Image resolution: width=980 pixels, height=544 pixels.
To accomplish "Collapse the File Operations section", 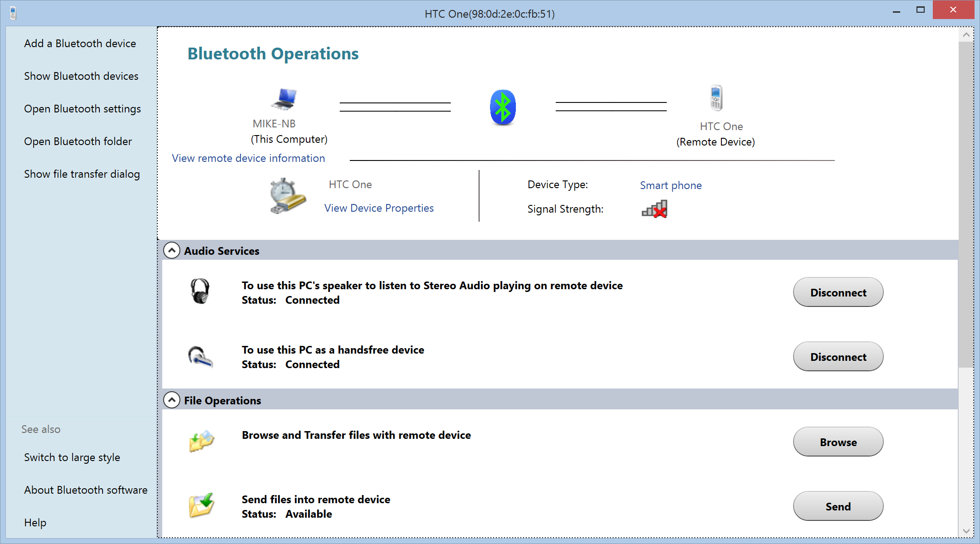I will click(x=171, y=400).
